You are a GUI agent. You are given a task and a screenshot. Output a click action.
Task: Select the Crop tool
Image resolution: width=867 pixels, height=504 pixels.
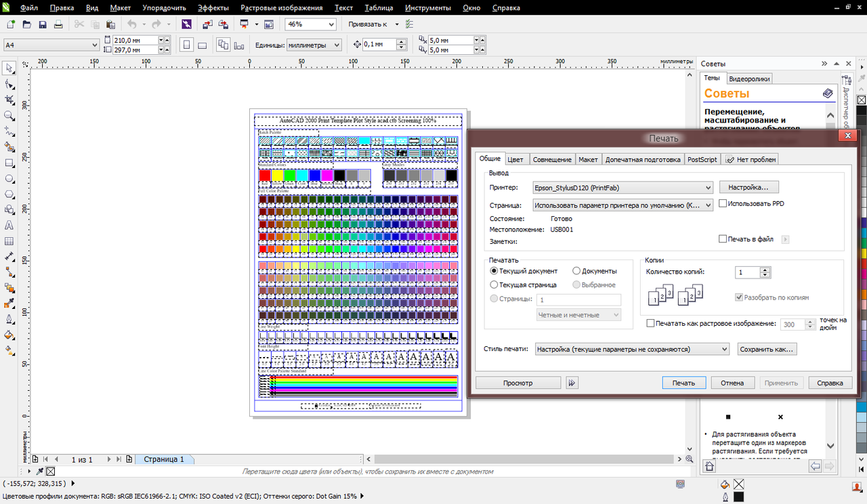[x=9, y=100]
